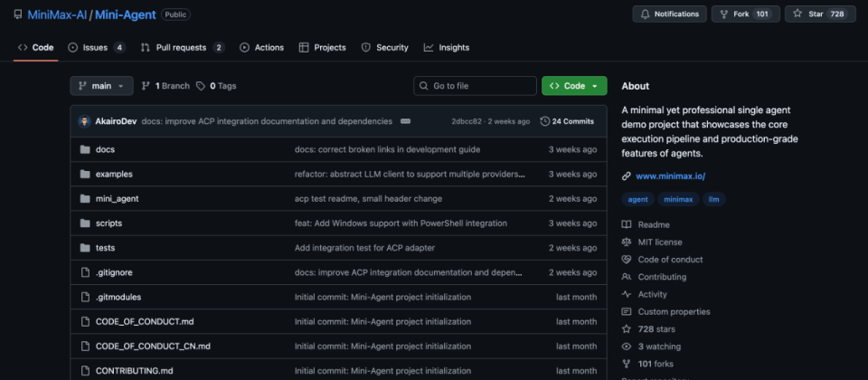Open the Pull requests tab
Viewport: 868px width, 380px height.
pos(182,47)
